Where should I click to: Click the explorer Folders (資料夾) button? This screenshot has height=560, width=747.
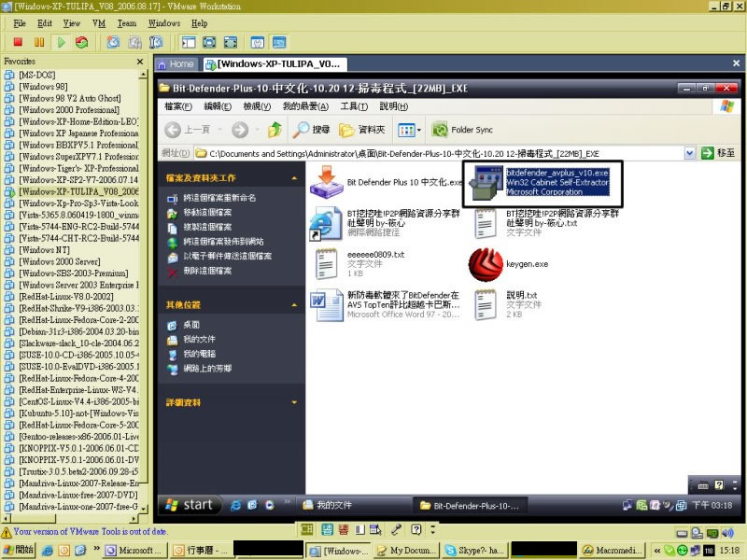pyautogui.click(x=361, y=130)
